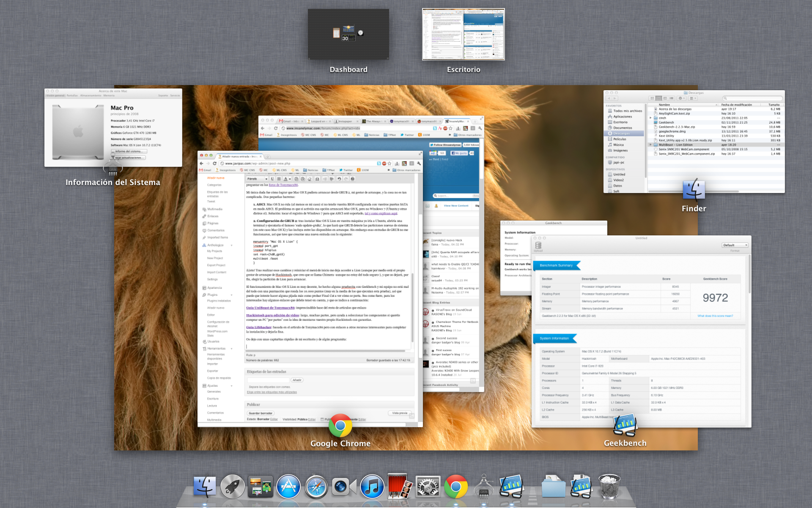Click Vista previa button
This screenshot has height=508, width=812.
399,413
